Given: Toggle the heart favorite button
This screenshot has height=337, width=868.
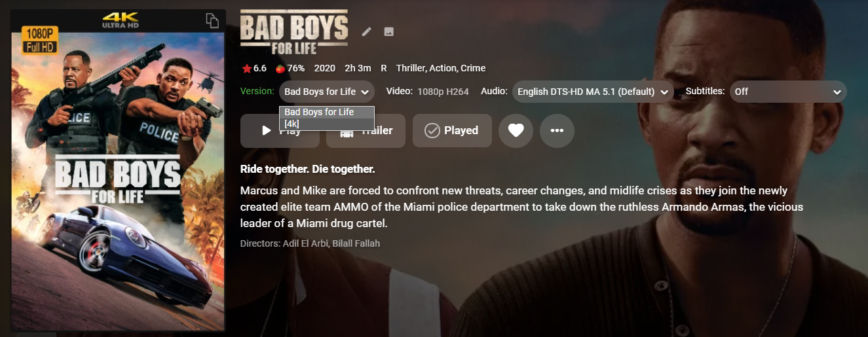Looking at the screenshot, I should pyautogui.click(x=516, y=130).
